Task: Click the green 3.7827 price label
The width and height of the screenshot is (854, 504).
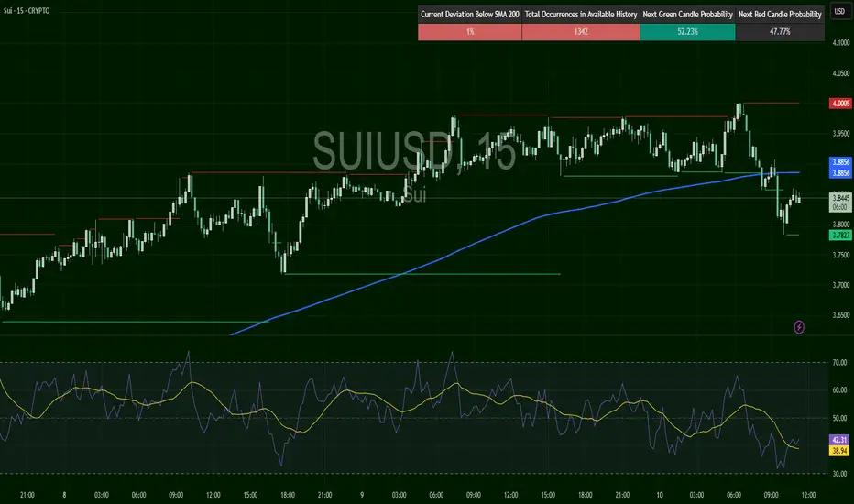Action: (x=840, y=236)
